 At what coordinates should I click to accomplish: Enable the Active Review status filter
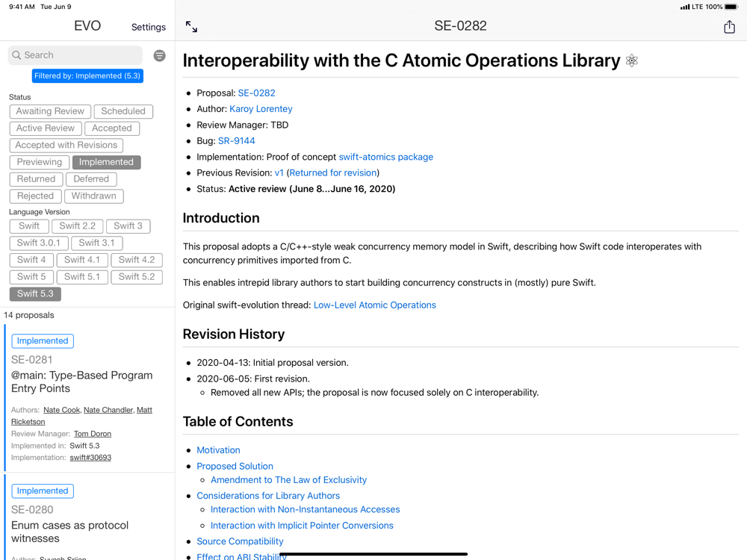click(x=46, y=128)
